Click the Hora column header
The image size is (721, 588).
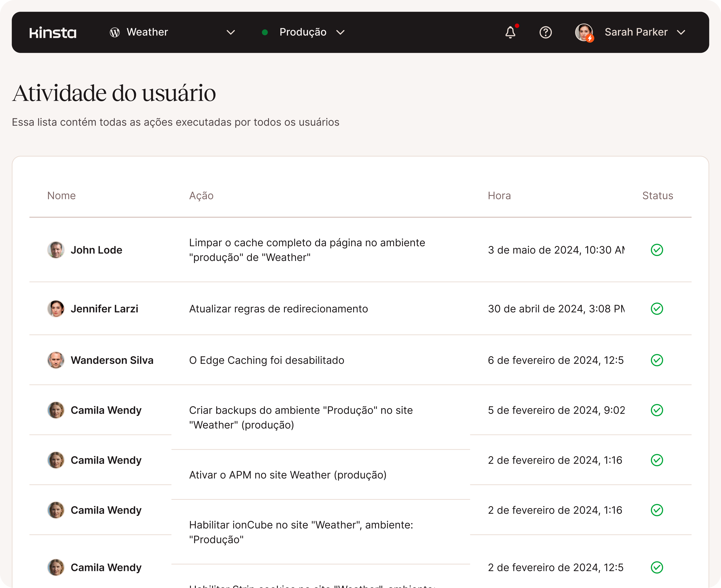pos(499,195)
